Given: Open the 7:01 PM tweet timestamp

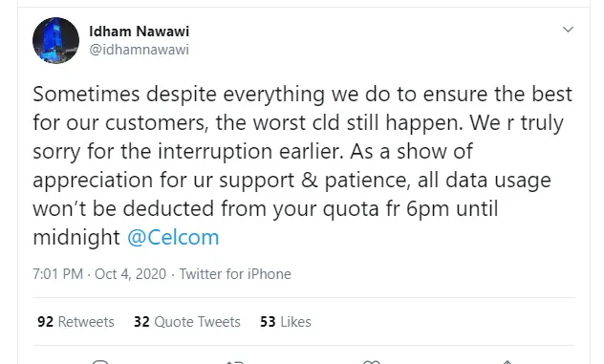Looking at the screenshot, I should point(57,274).
